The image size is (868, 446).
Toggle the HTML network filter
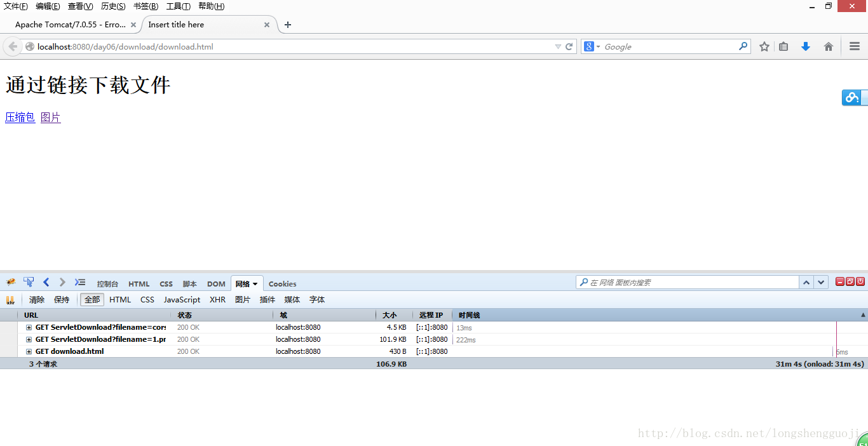(x=120, y=300)
